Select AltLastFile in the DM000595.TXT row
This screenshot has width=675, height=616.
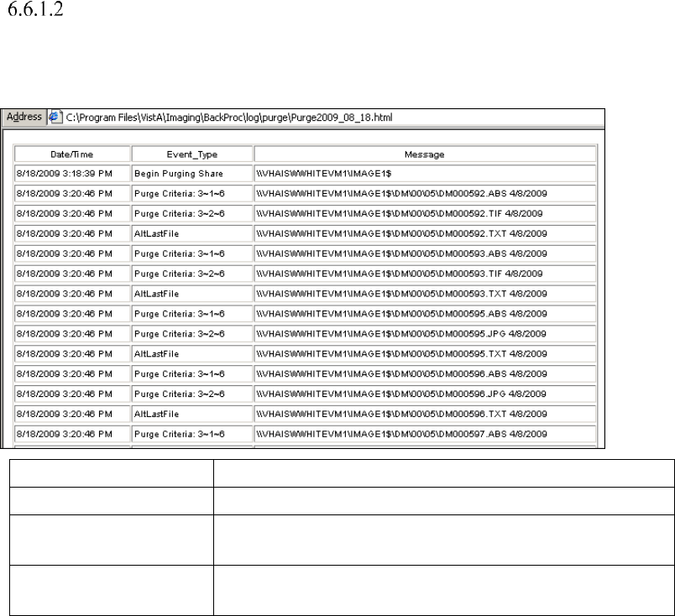pyautogui.click(x=192, y=354)
